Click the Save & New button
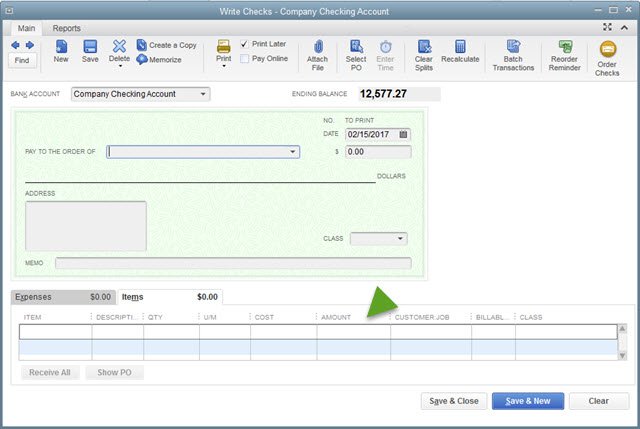The height and width of the screenshot is (429, 640). (528, 401)
